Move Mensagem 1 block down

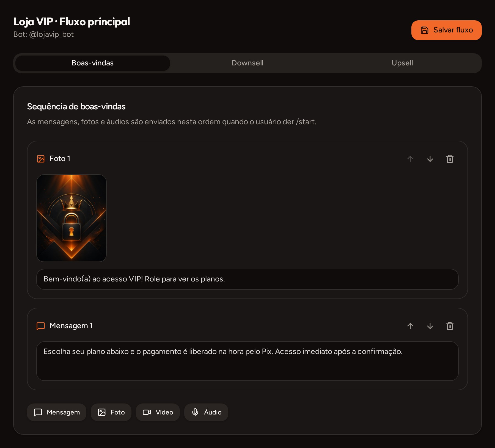pos(430,326)
